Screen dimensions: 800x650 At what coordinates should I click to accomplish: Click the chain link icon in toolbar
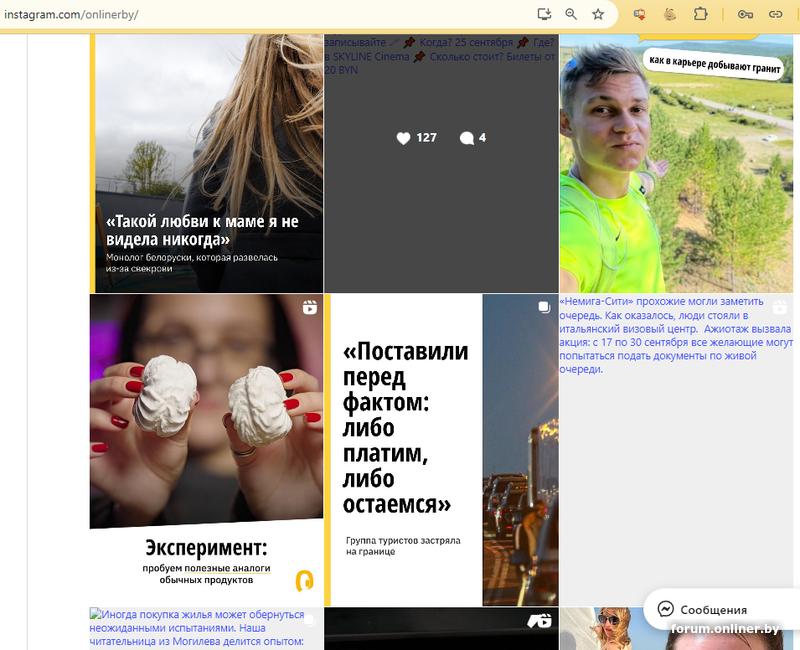click(x=776, y=14)
